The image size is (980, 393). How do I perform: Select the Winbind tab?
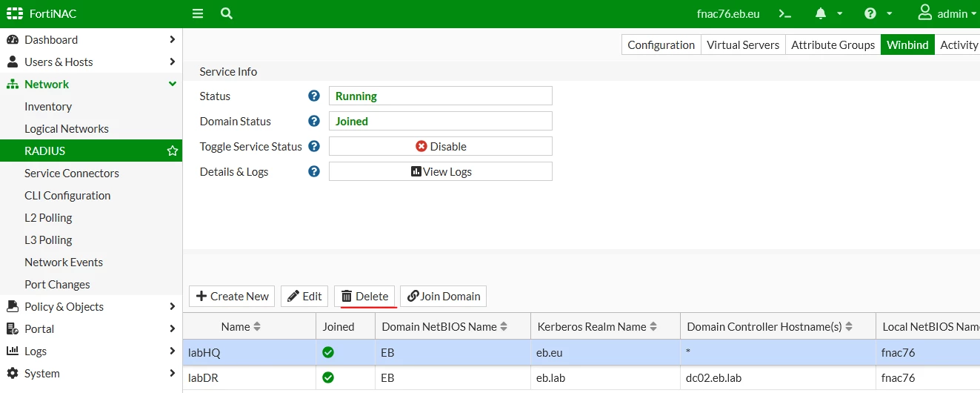(907, 44)
